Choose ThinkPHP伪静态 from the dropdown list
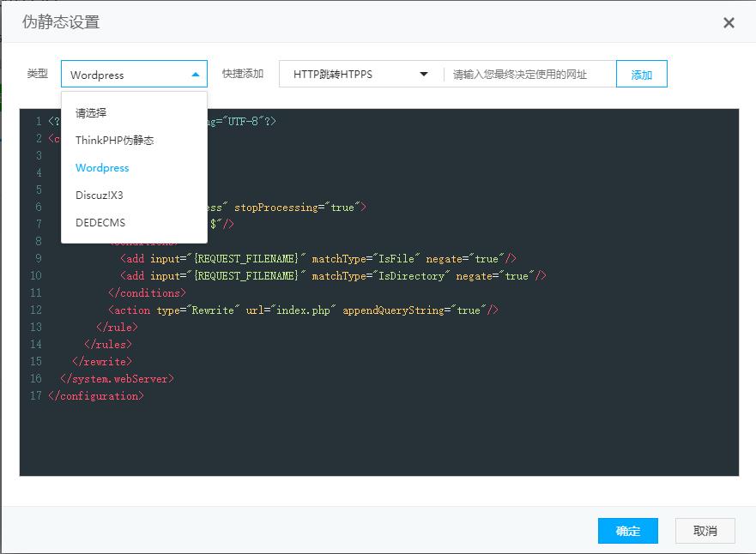The width and height of the screenshot is (756, 554). pyautogui.click(x=114, y=140)
